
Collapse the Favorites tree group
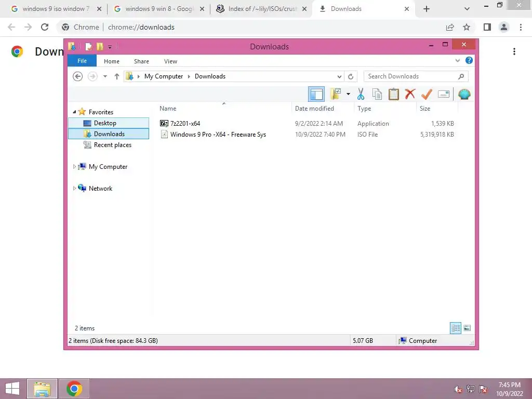click(74, 112)
